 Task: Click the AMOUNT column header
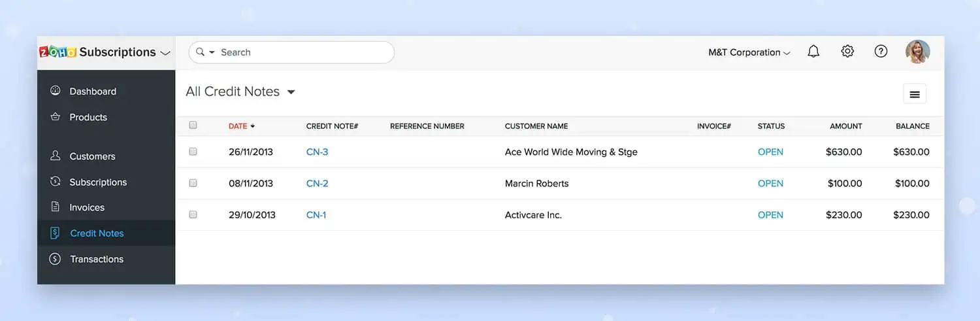click(846, 126)
